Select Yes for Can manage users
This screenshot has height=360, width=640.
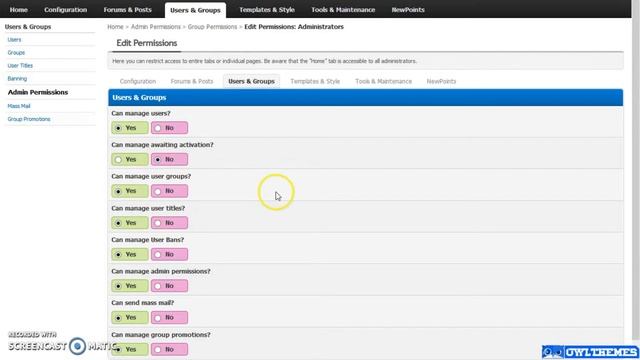coord(130,128)
